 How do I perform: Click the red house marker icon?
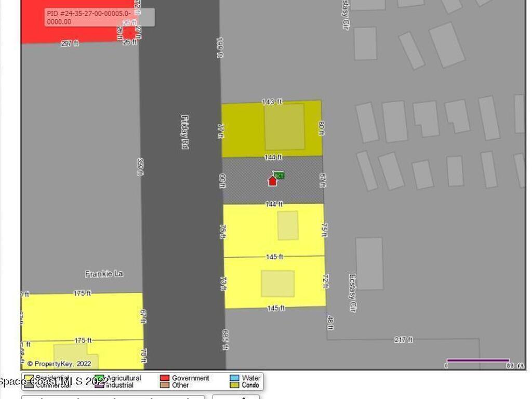[272, 181]
